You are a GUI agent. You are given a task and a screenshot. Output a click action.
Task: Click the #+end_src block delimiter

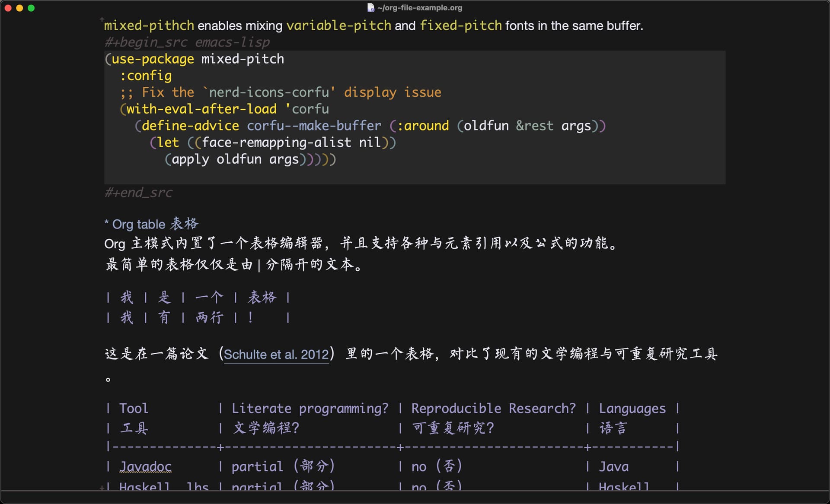click(138, 193)
